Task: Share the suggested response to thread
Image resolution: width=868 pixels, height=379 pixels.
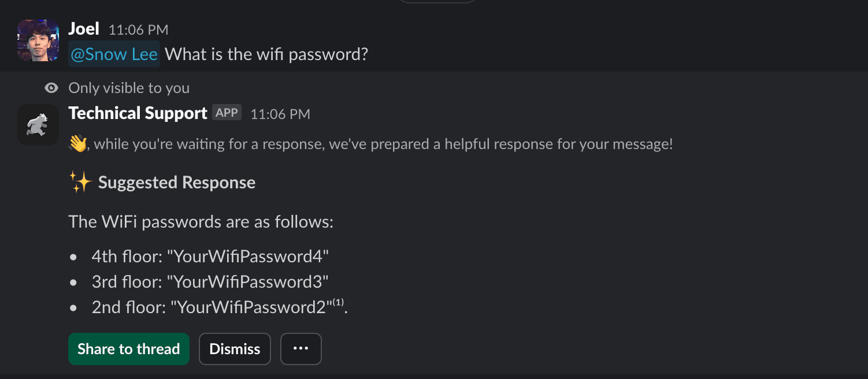Action: 128,348
